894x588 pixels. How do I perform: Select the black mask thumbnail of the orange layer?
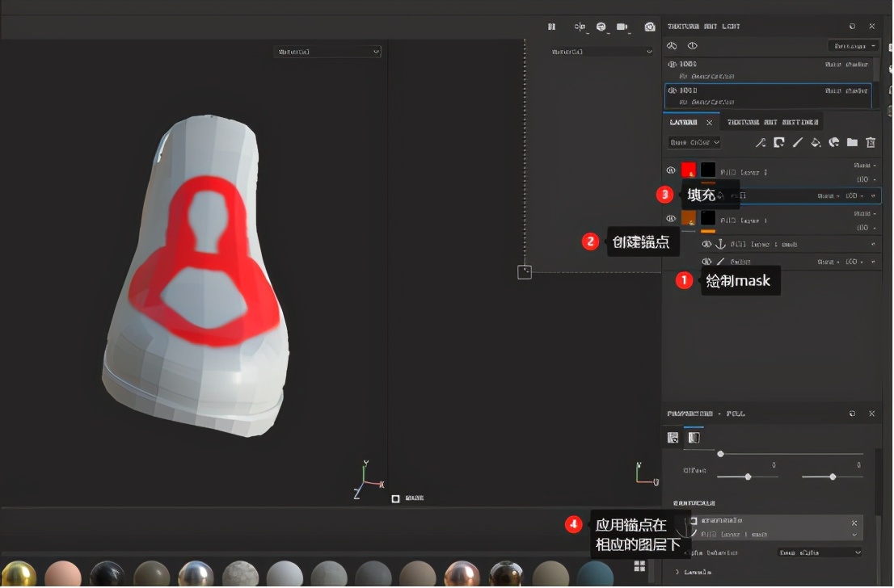point(707,218)
